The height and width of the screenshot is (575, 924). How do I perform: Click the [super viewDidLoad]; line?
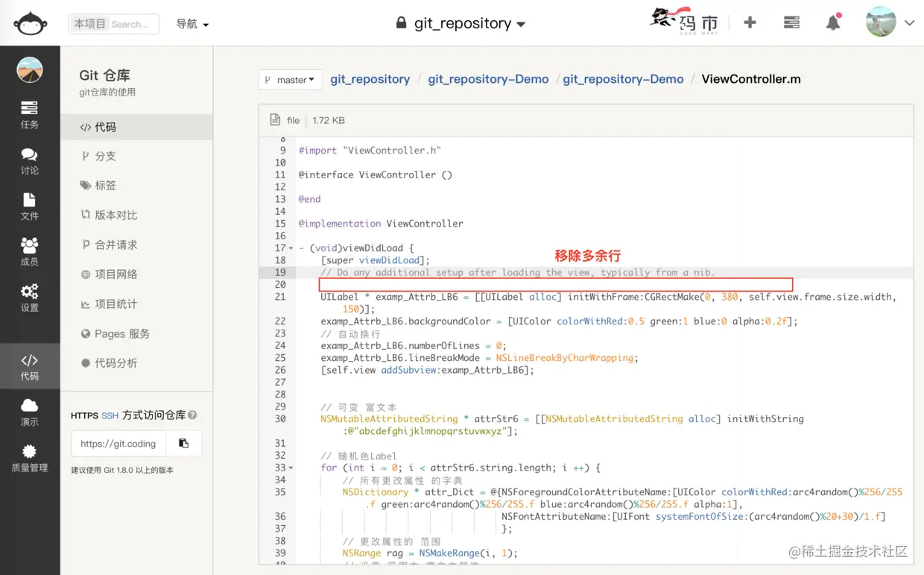[x=376, y=260]
